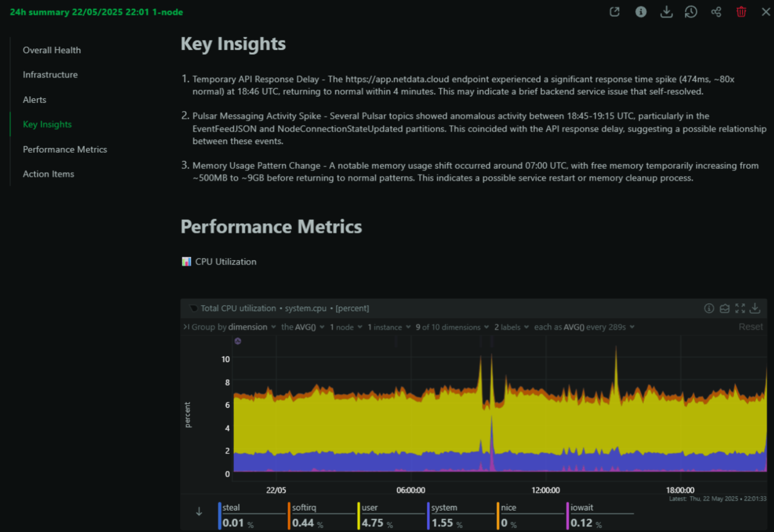Open the 2 labels filter dropdown
Viewport: 774px width, 532px height.
(x=511, y=327)
